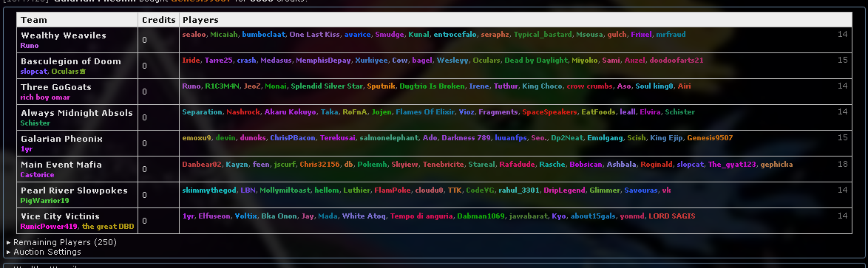The image size is (868, 268).
Task: Click the credits value for Vice City Victinis
Action: pyautogui.click(x=144, y=221)
